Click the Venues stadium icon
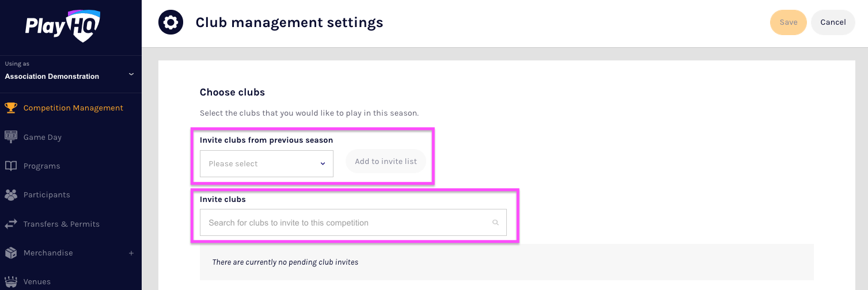The width and height of the screenshot is (868, 290). (10, 281)
